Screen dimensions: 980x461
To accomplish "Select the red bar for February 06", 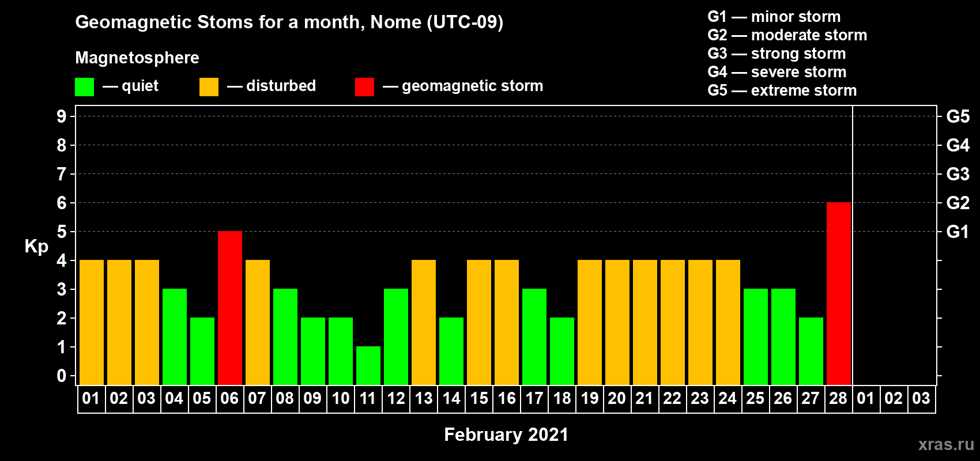I will coord(230,308).
